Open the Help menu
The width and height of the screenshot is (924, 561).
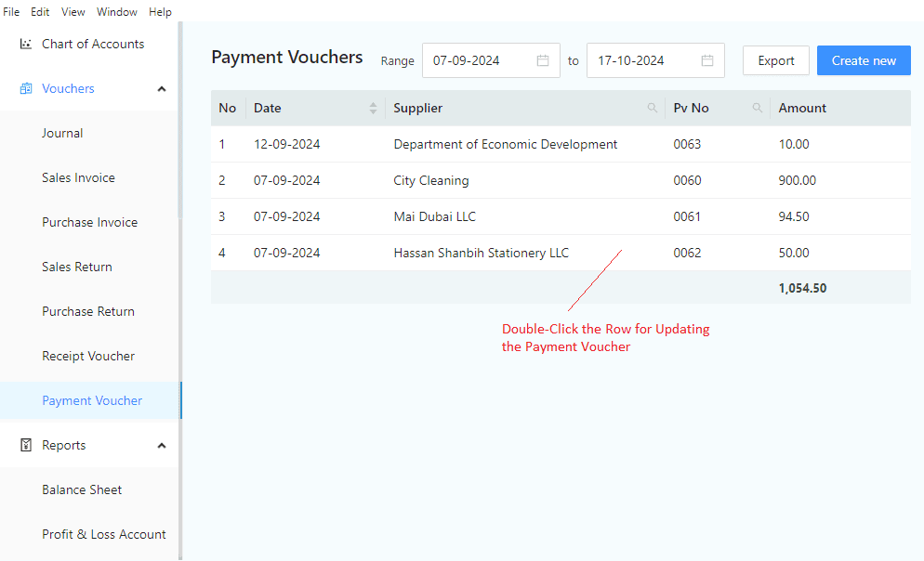coord(160,12)
